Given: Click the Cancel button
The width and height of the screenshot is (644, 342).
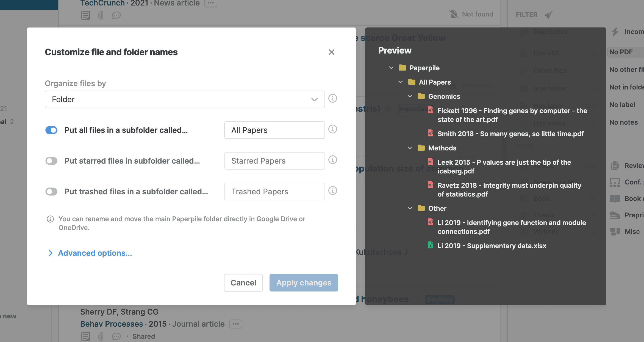Looking at the screenshot, I should [x=243, y=283].
